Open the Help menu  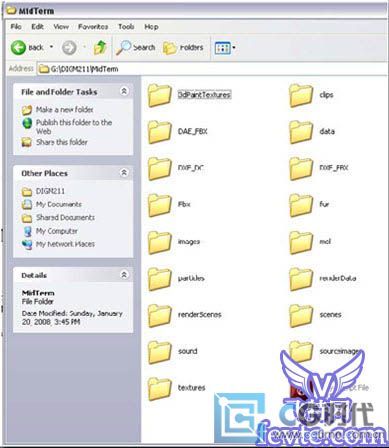[x=151, y=27]
